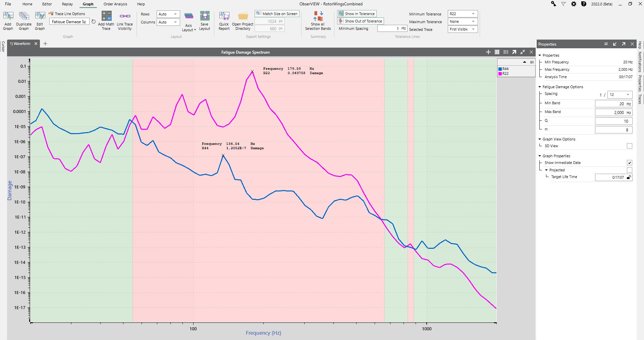Close the Properties panel
644x340 pixels.
click(x=632, y=44)
